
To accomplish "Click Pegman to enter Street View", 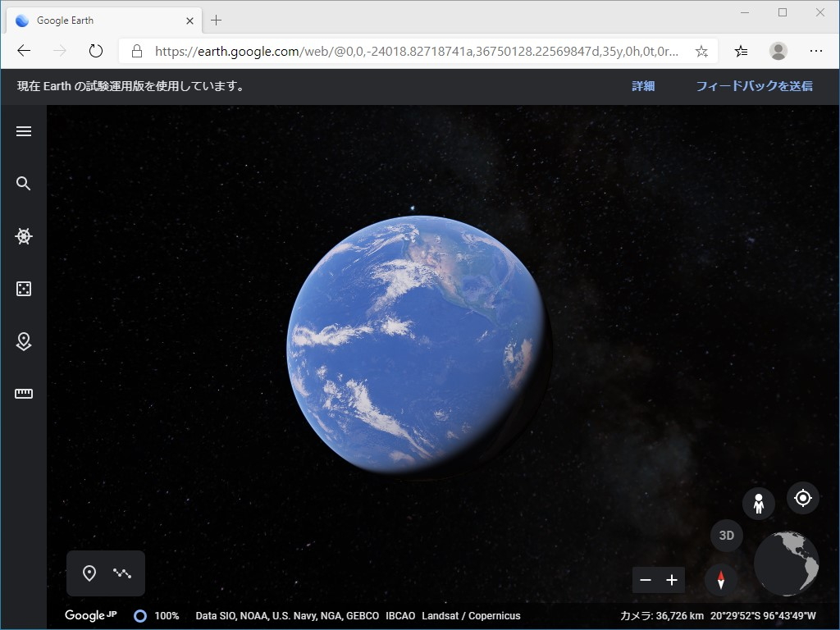I will click(758, 503).
